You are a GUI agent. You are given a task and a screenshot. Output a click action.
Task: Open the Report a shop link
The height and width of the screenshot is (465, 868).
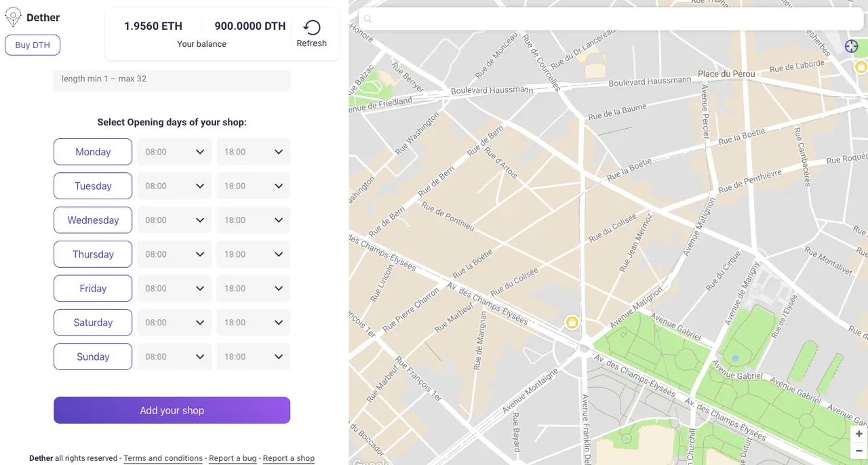(289, 458)
